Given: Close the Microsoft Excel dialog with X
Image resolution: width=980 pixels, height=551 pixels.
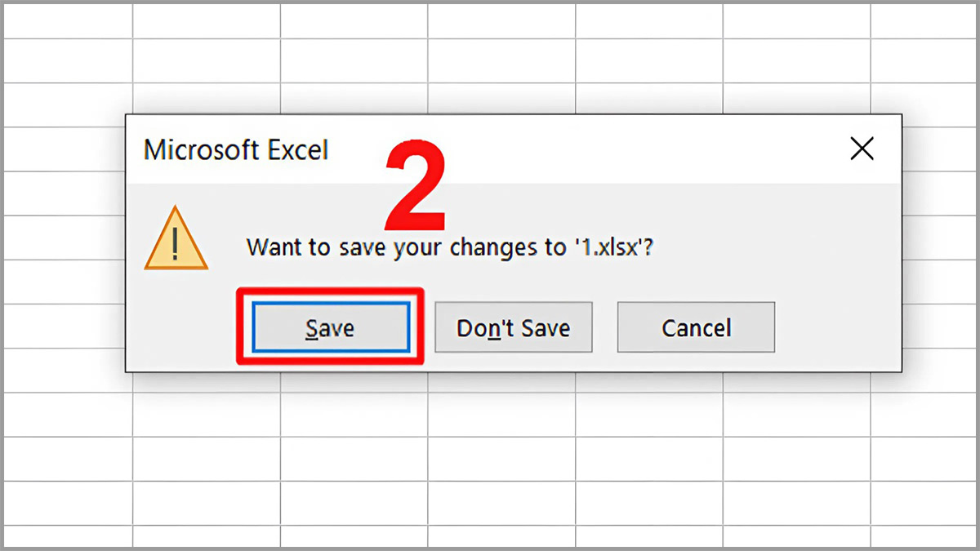Looking at the screenshot, I should click(x=862, y=149).
